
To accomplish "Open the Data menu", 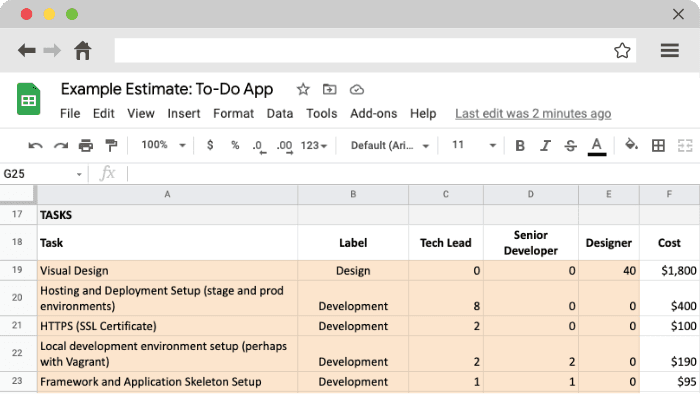I will pyautogui.click(x=280, y=113).
